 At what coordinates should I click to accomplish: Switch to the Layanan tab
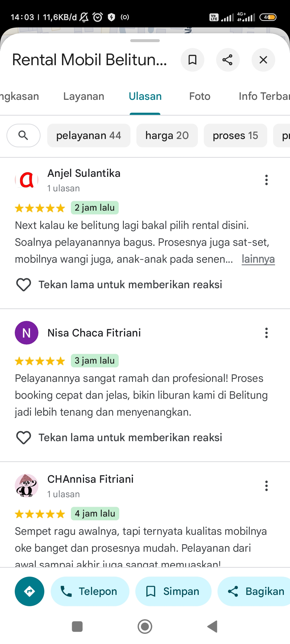pyautogui.click(x=84, y=96)
